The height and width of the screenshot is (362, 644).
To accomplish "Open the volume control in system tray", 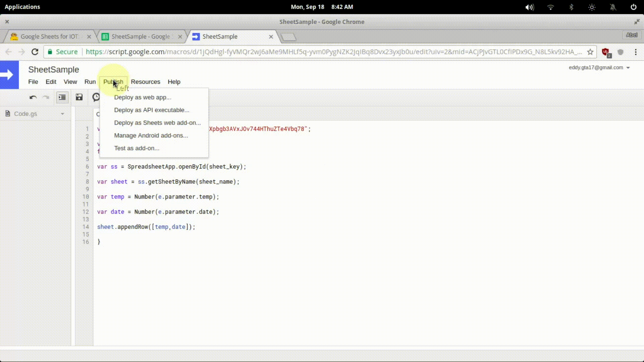I will click(530, 7).
